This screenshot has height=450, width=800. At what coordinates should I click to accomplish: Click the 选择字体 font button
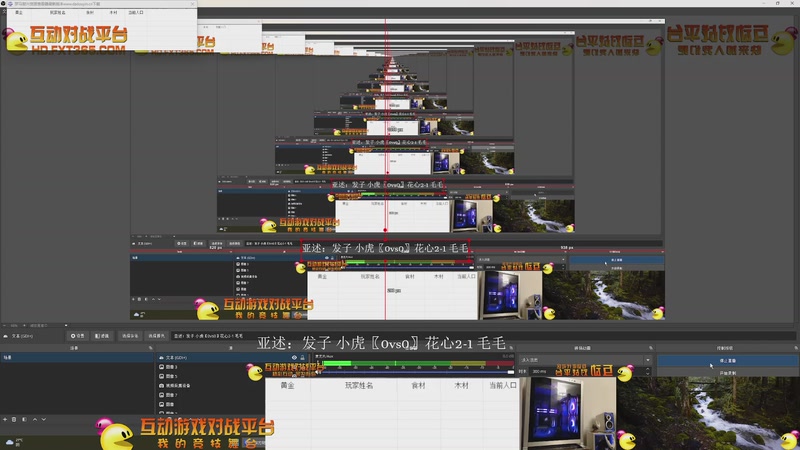(x=130, y=336)
